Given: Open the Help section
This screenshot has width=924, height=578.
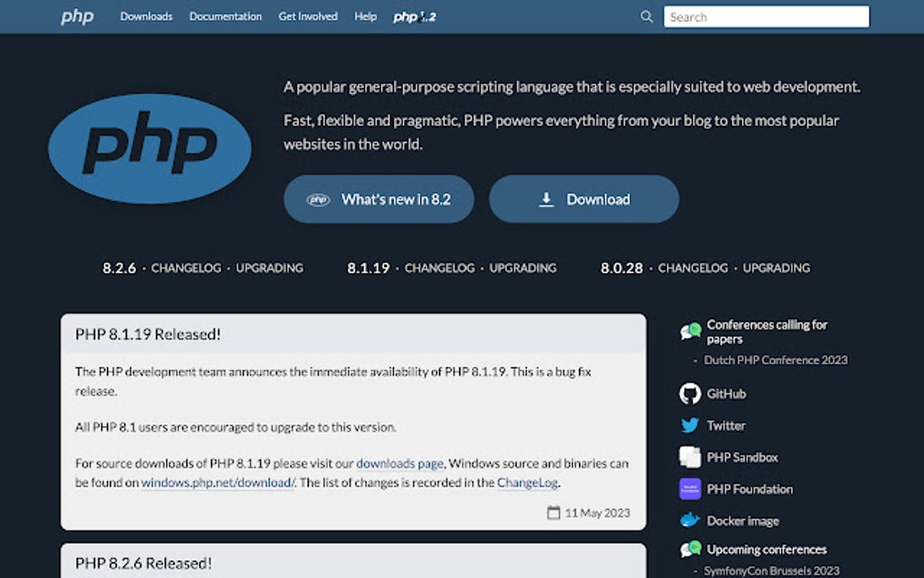Looking at the screenshot, I should [x=365, y=16].
